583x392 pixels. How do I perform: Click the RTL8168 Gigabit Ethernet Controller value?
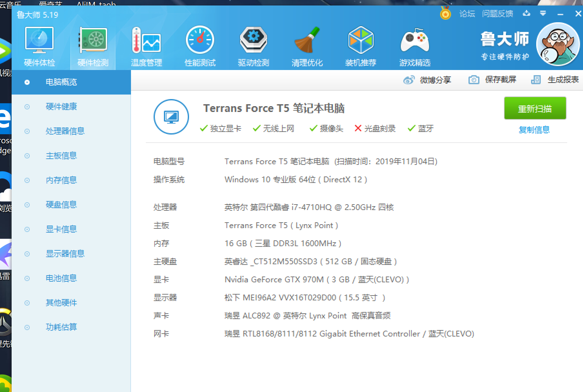point(349,334)
